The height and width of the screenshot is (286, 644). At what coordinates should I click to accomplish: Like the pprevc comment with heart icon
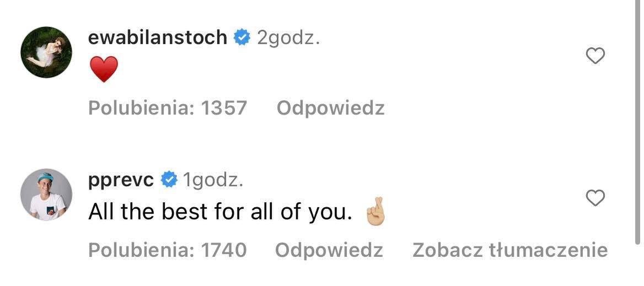[x=595, y=198]
